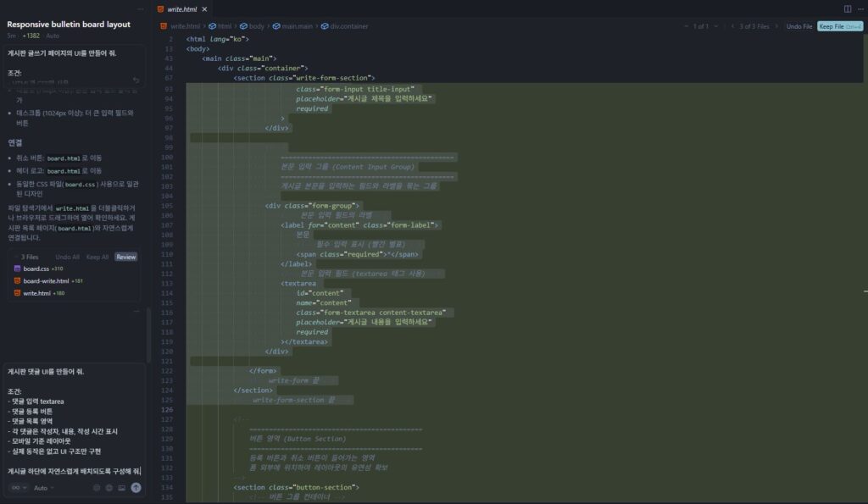Click the restore icon next to the truncated condition text
Viewport: 868px width, 504px height.
tap(137, 80)
